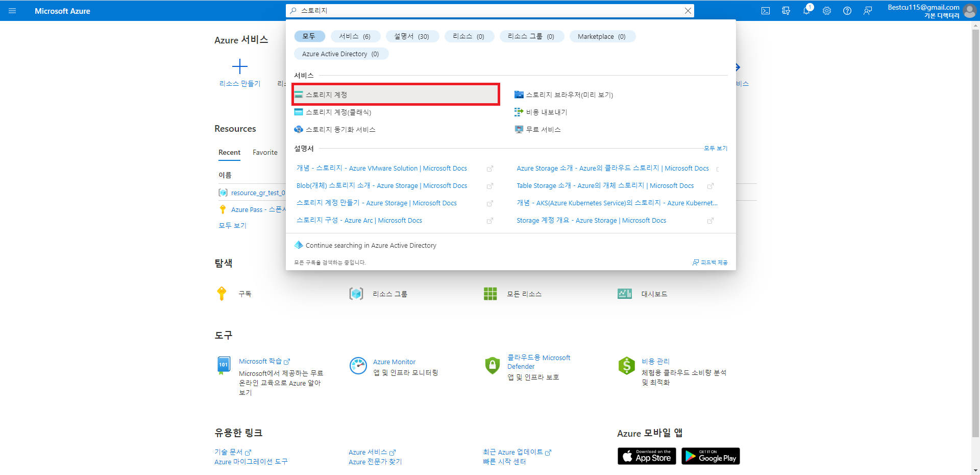This screenshot has width=980, height=475.
Task: Open Azure Monitor link
Action: pyautogui.click(x=394, y=362)
